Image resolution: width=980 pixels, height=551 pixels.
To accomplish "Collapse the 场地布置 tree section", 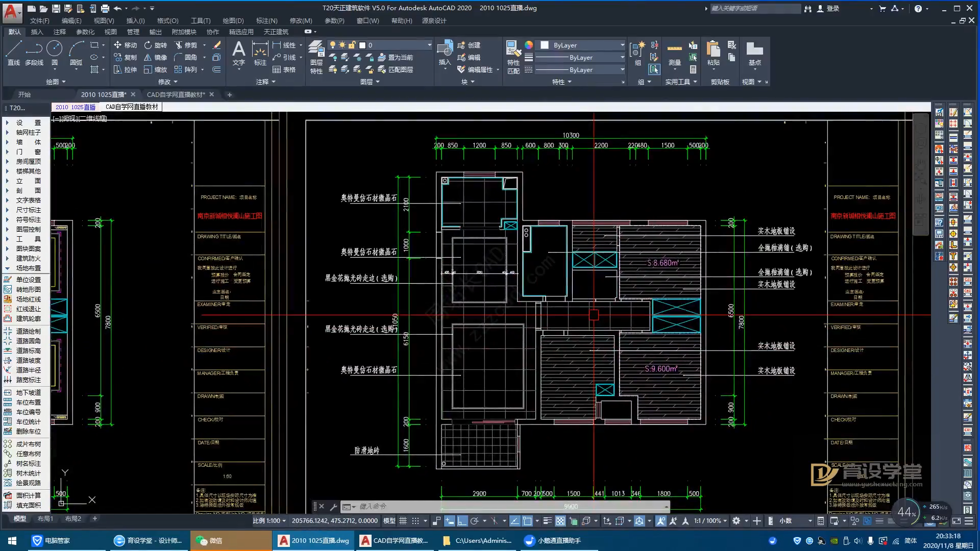I will pyautogui.click(x=7, y=268).
